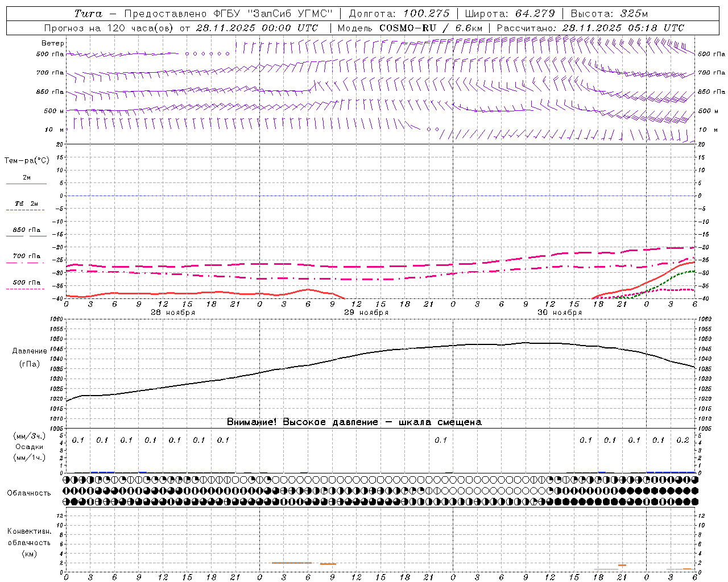
Task: Click the 'Высота: 325м' elevation text
Action: [609, 13]
